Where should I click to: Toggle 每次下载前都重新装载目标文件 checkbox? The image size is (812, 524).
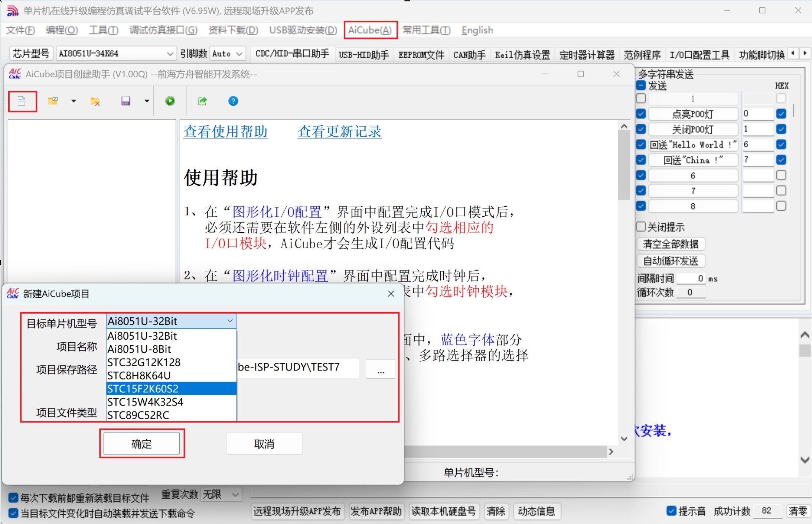tap(13, 498)
